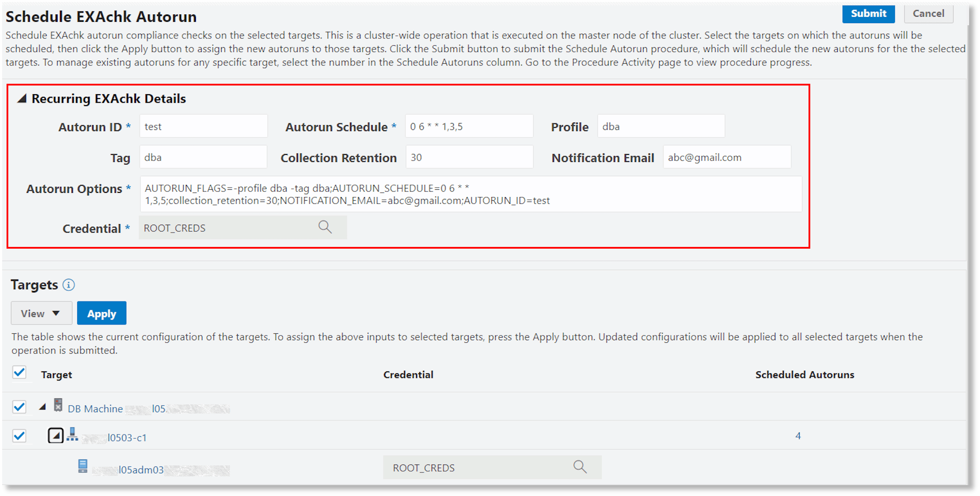Screen dimensions: 980x496
Task: Collapse the Recurring EXAchk Details section
Action: click(x=22, y=99)
